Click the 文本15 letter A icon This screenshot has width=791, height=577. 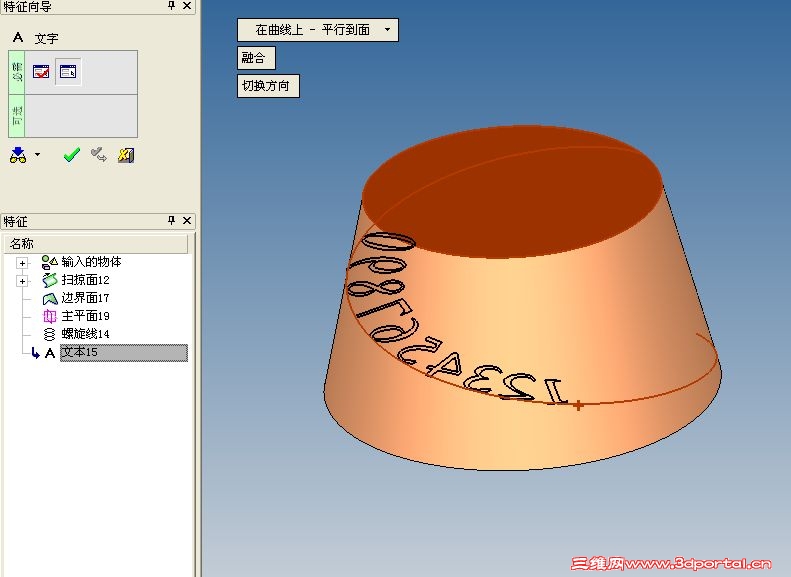pyautogui.click(x=49, y=353)
